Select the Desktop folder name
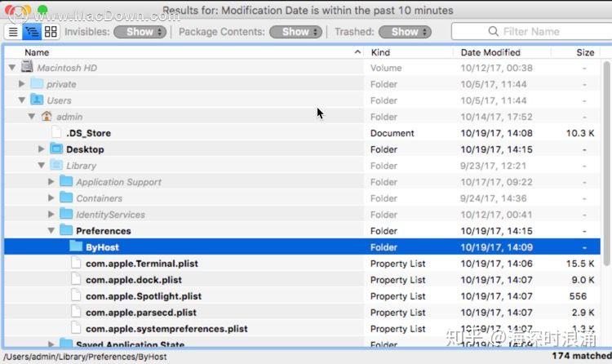 [x=85, y=149]
